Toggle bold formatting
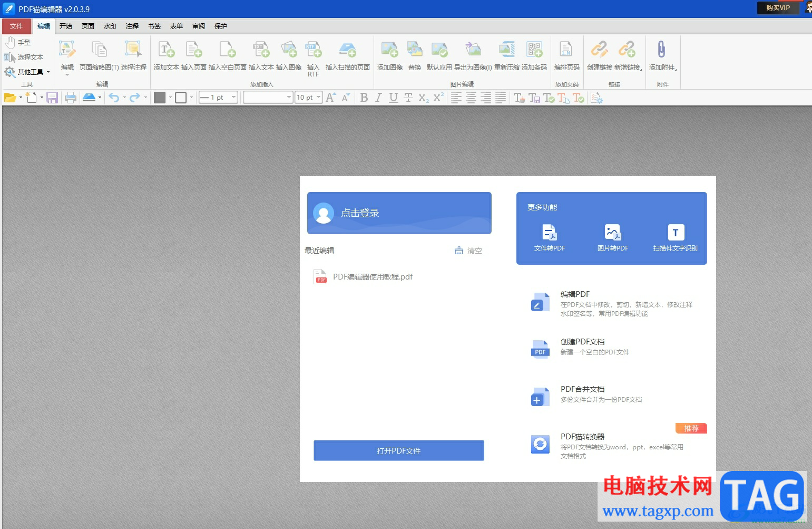 [x=364, y=98]
